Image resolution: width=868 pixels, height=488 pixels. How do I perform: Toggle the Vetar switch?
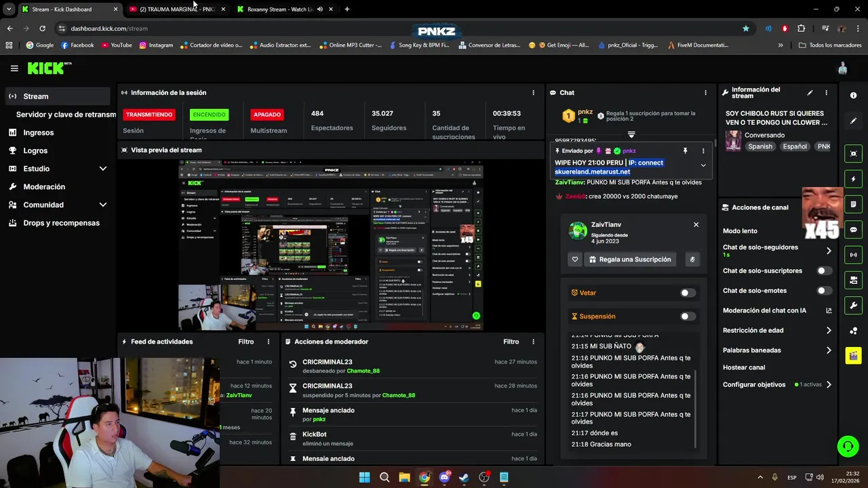pos(688,293)
